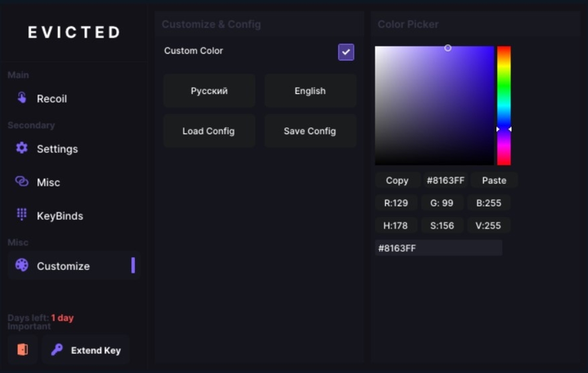Click the saturation-value color gradient area
Viewport: 588px width, 373px height.
click(x=435, y=106)
